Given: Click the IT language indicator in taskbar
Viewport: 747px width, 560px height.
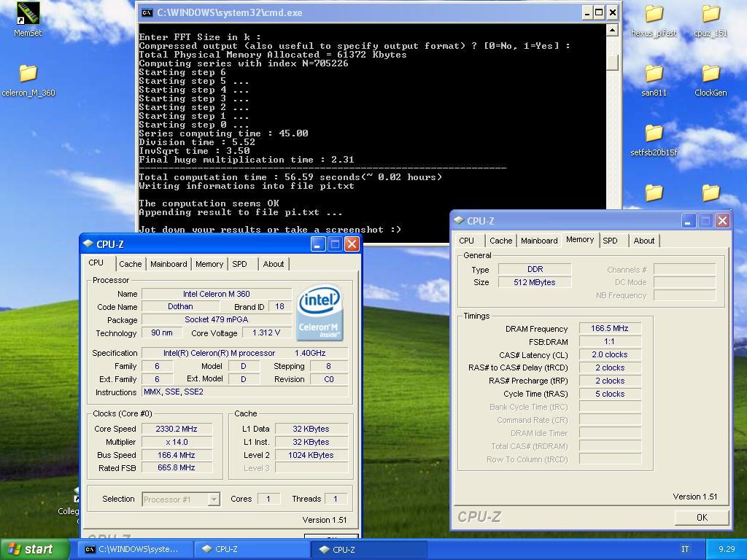Looking at the screenshot, I should pyautogui.click(x=684, y=549).
